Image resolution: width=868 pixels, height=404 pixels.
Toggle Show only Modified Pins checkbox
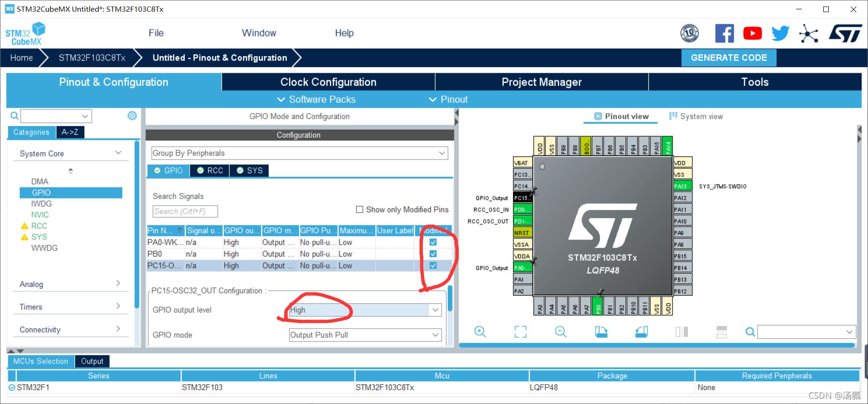click(x=360, y=209)
